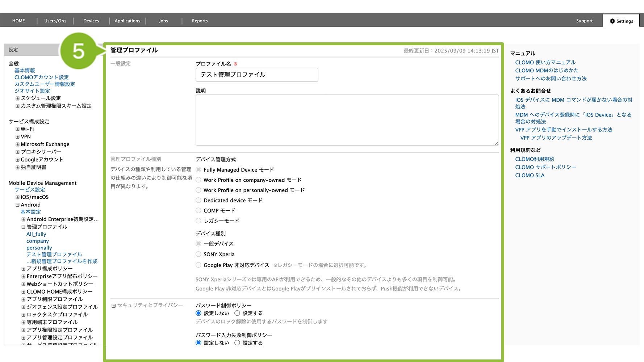Expand the スケジュール設定 node icon

point(17,98)
